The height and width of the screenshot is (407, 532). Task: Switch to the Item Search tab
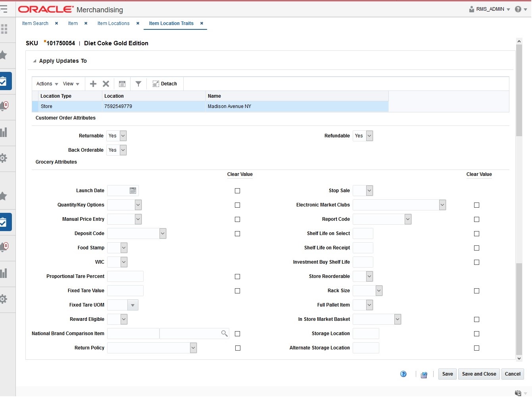click(x=35, y=23)
